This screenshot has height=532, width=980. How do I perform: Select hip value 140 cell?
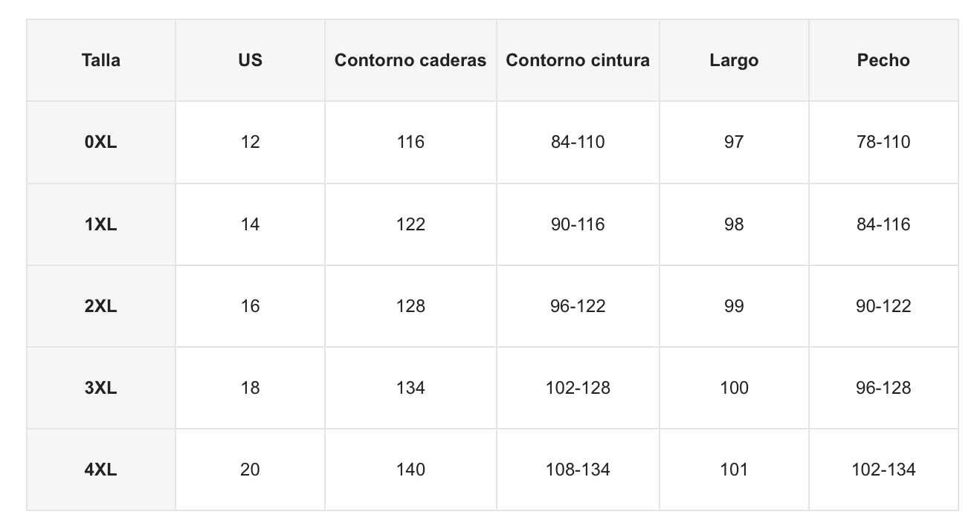tap(410, 470)
